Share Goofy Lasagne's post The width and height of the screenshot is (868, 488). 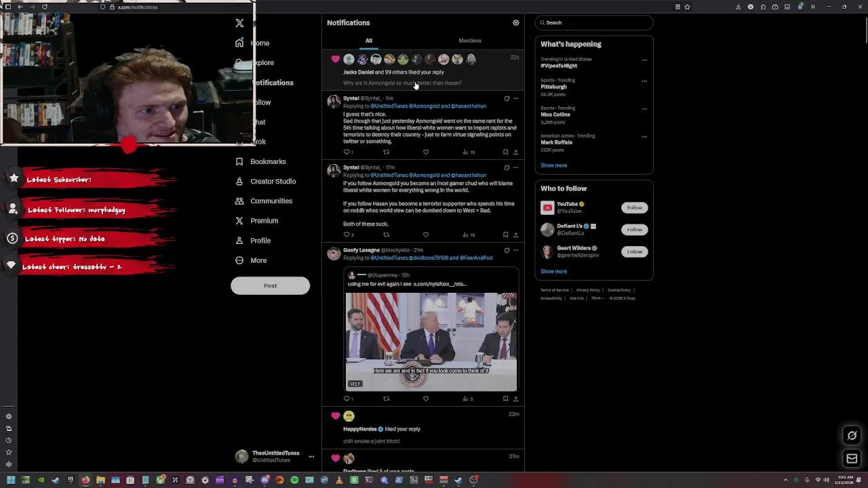(x=515, y=399)
